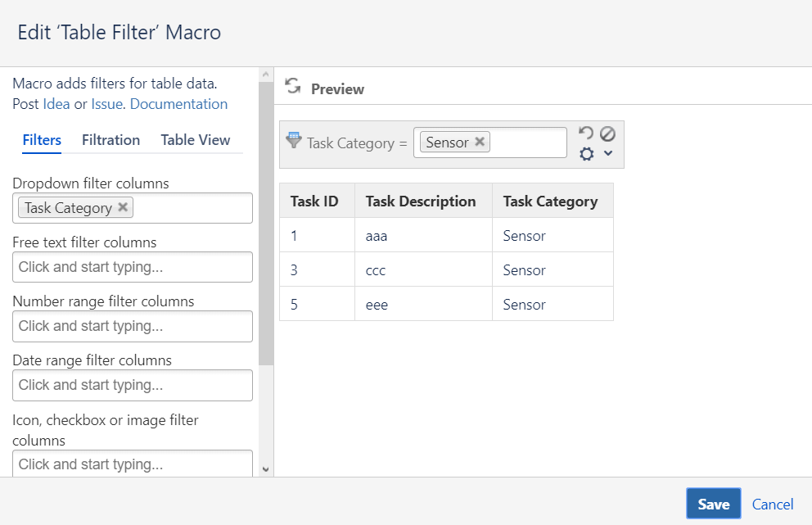Select the Filters tab

[x=42, y=140]
